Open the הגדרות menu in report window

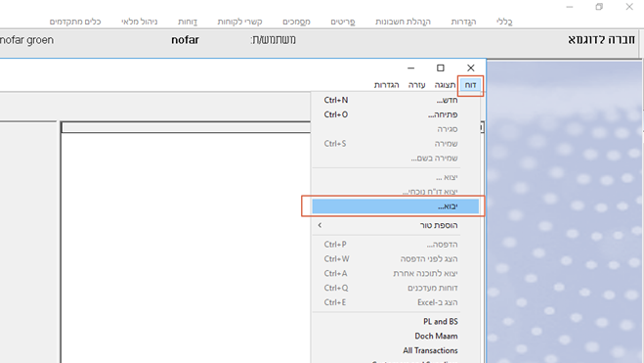[x=386, y=85]
